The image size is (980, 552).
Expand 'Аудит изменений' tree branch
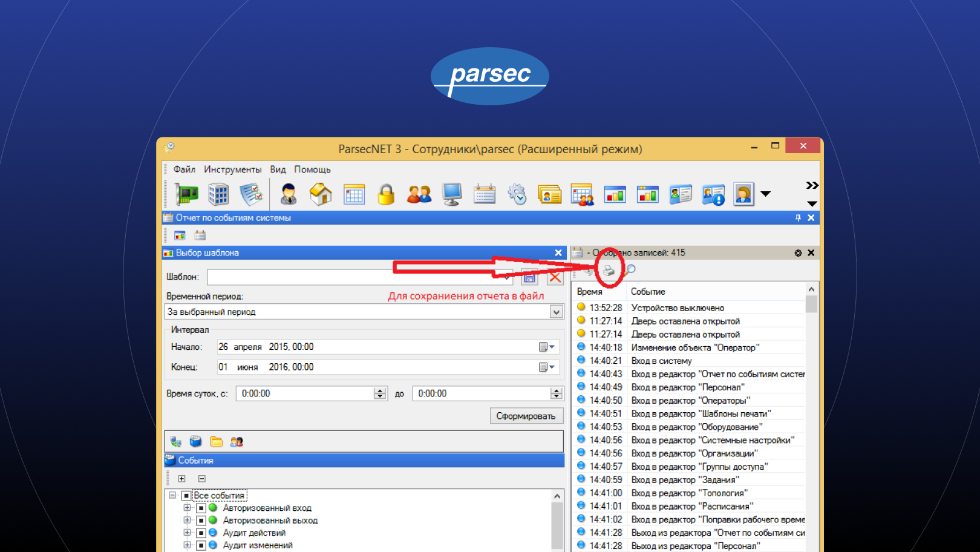pos(188,545)
